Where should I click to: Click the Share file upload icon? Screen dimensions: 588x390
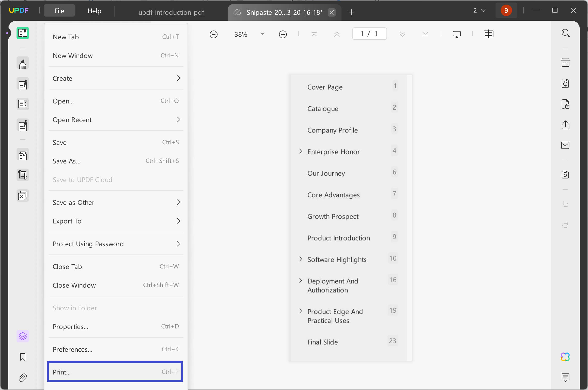[x=565, y=125]
